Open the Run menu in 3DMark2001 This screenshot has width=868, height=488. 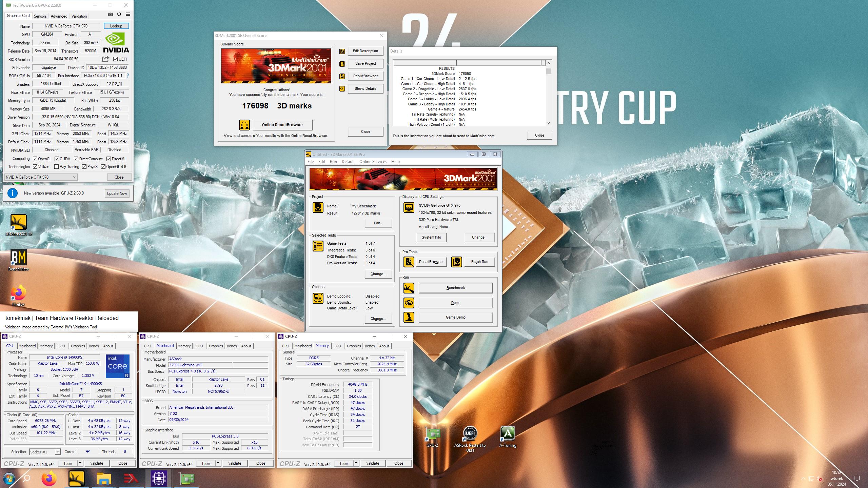[x=333, y=162]
